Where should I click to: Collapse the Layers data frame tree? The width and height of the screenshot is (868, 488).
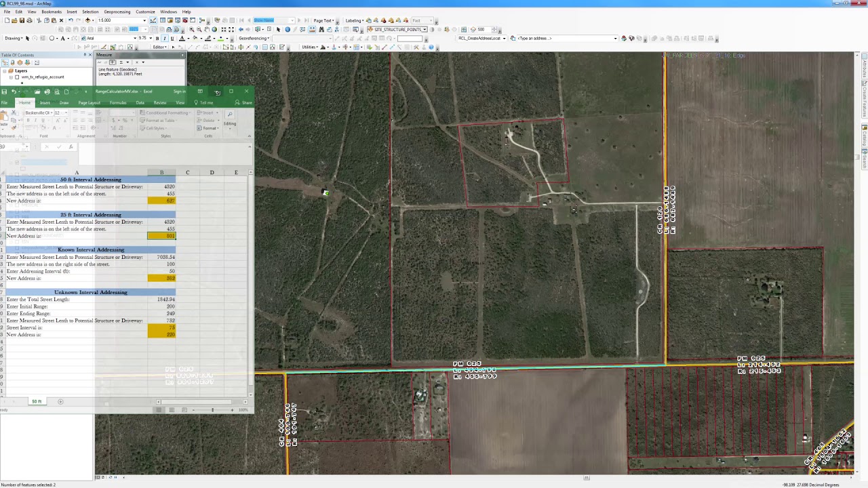[x=4, y=71]
